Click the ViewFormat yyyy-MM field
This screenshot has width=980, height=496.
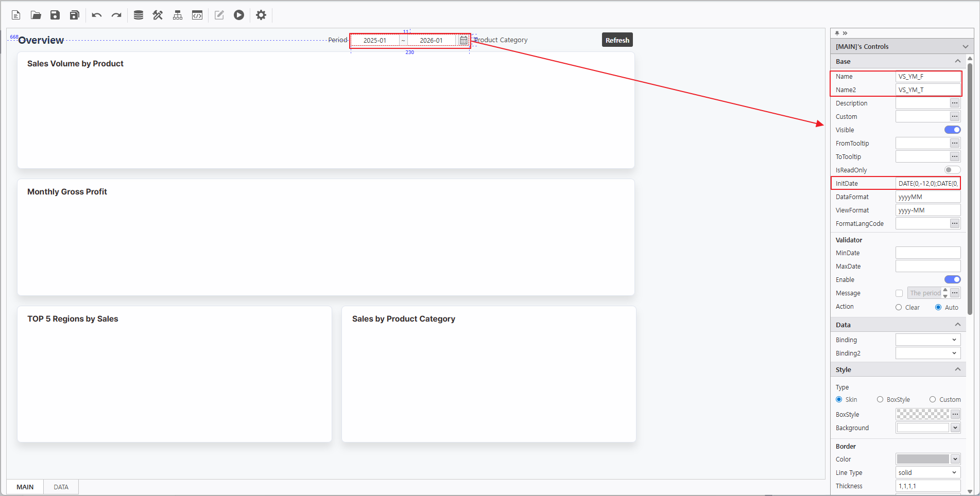pyautogui.click(x=928, y=210)
